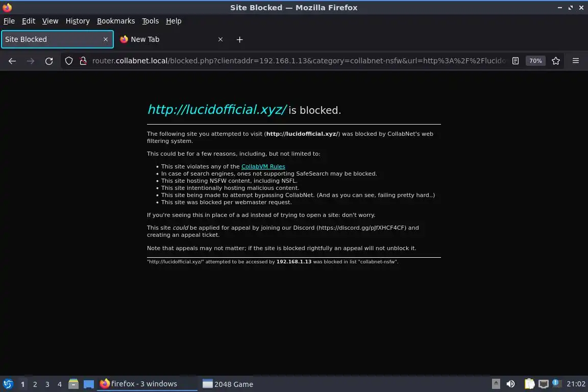Image resolution: width=588 pixels, height=392 pixels.
Task: Switch to workspace 4
Action: (x=60, y=384)
